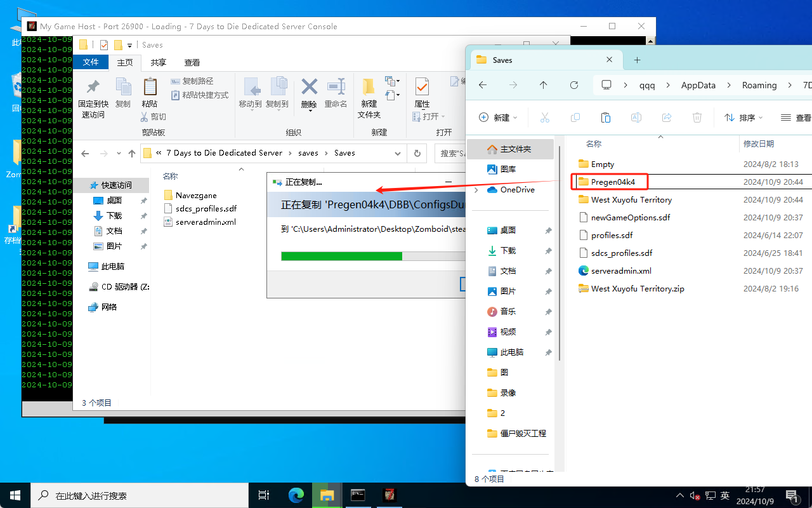Open the 排序 sort dropdown in right window
The image size is (812, 508).
click(743, 117)
